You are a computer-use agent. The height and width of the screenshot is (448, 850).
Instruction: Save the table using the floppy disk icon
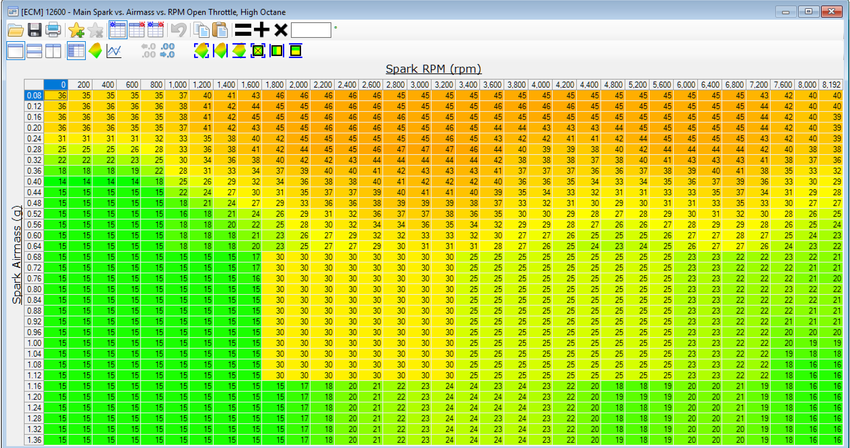coord(34,30)
